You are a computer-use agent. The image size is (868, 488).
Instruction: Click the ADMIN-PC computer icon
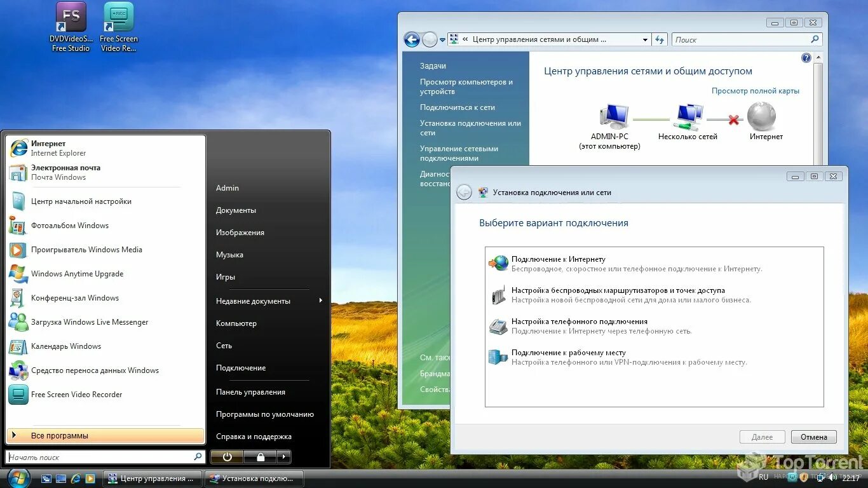[614, 116]
